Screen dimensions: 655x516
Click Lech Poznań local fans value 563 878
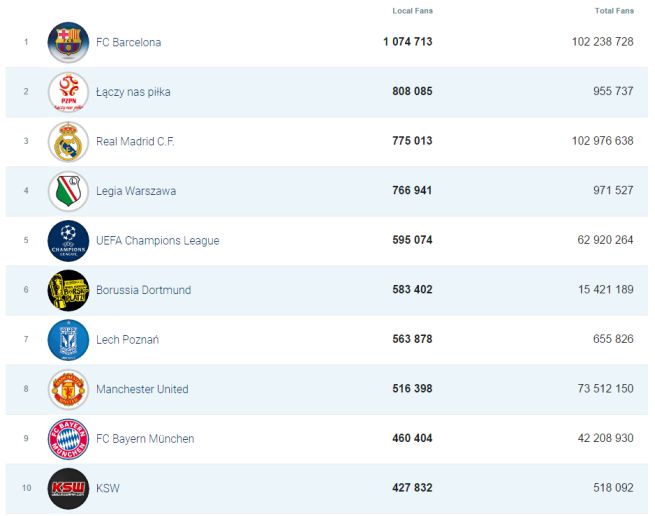click(x=412, y=339)
